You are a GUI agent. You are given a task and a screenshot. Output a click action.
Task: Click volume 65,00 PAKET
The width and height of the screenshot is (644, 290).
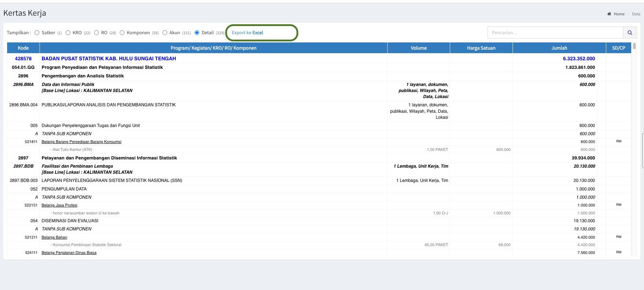coord(436,245)
